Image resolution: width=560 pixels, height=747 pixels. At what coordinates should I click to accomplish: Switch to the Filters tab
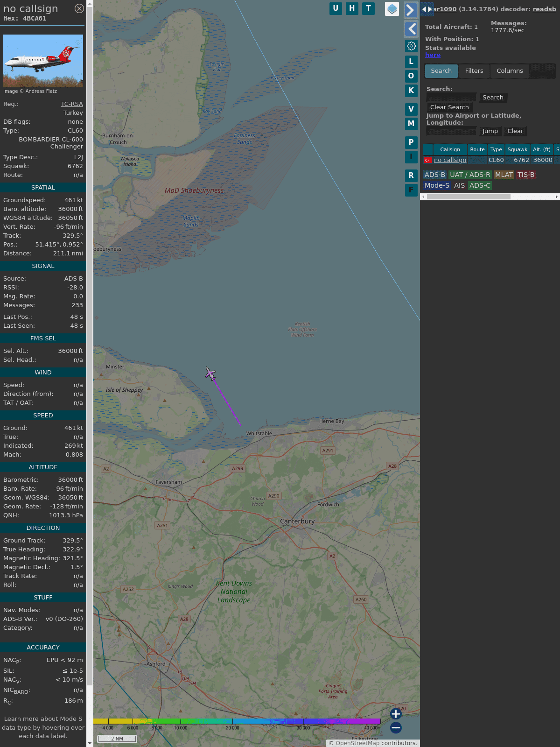(474, 71)
